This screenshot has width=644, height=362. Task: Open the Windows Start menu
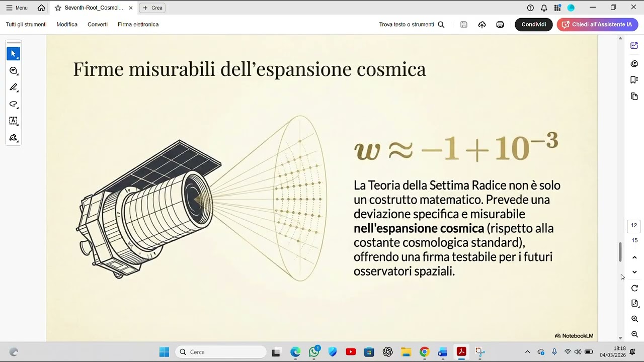(164, 352)
